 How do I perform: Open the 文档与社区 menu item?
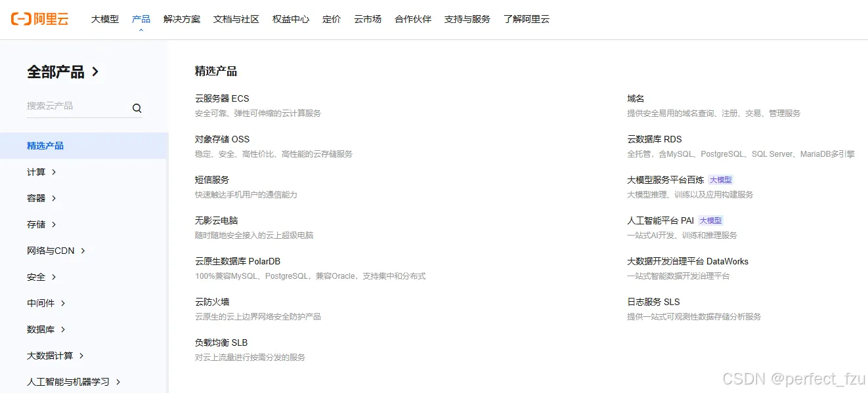coord(236,19)
